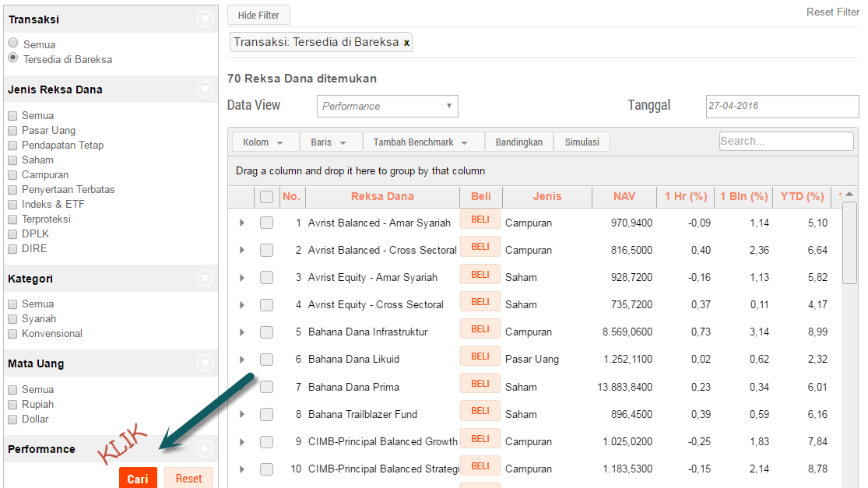The image size is (868, 488).
Task: Check the Dollar currency option
Action: point(12,420)
